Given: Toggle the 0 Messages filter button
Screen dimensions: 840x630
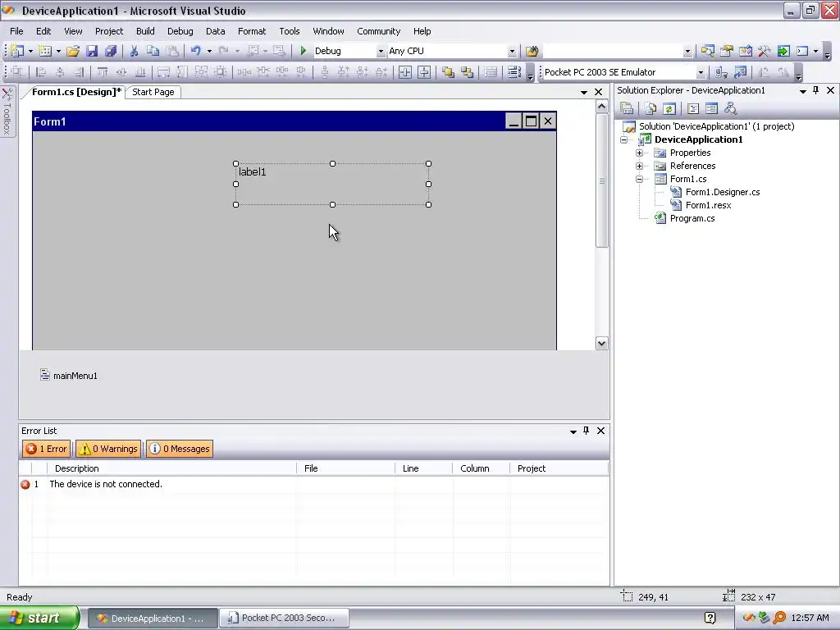Looking at the screenshot, I should [x=180, y=449].
